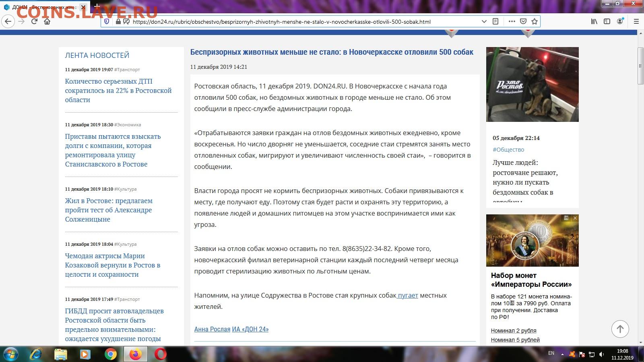The width and height of the screenshot is (644, 362).
Task: Click the #Экономика tag at 18:30
Action: [128, 125]
